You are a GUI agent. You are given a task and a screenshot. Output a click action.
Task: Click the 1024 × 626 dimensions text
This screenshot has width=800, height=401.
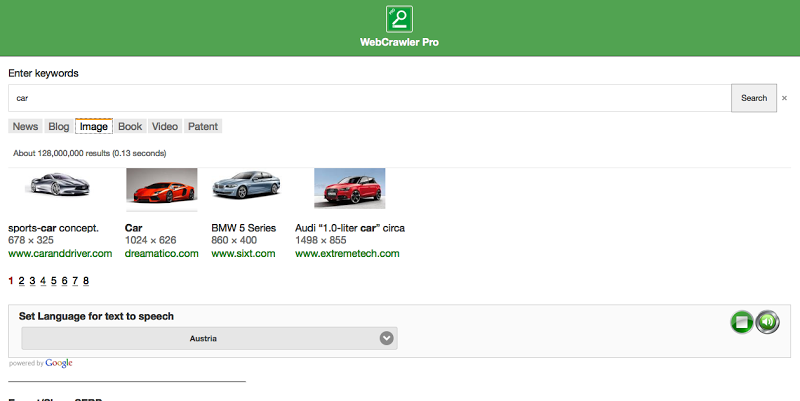click(x=151, y=240)
